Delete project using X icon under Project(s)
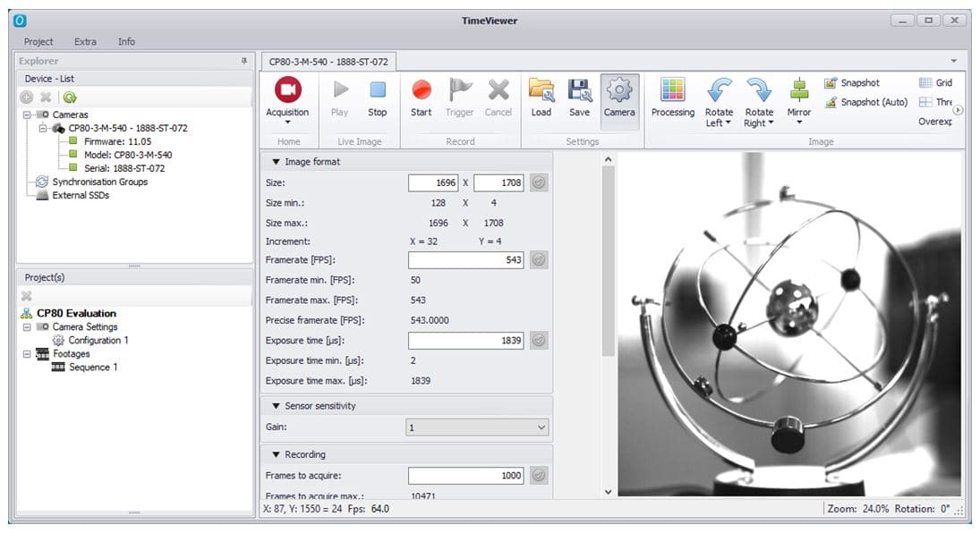This screenshot has width=980, height=533. (x=26, y=295)
